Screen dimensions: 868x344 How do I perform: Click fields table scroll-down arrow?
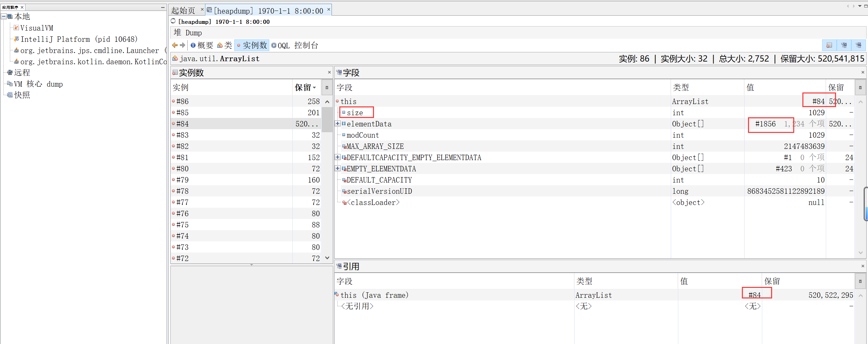861,253
